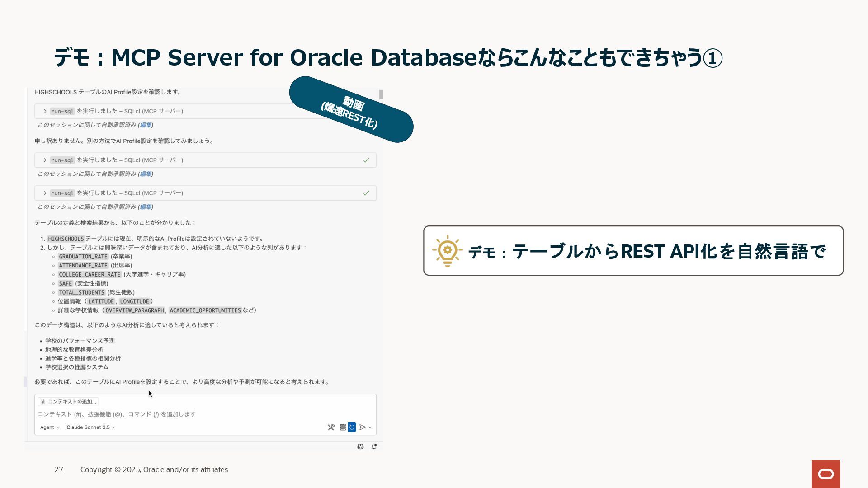Click the red Oracle logo
Viewport: 868px width, 488px height.
[826, 474]
